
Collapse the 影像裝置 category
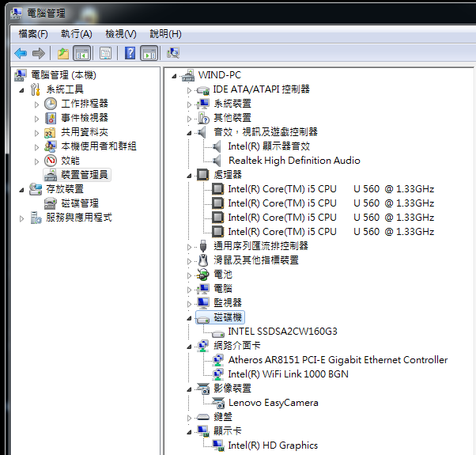[x=189, y=389]
